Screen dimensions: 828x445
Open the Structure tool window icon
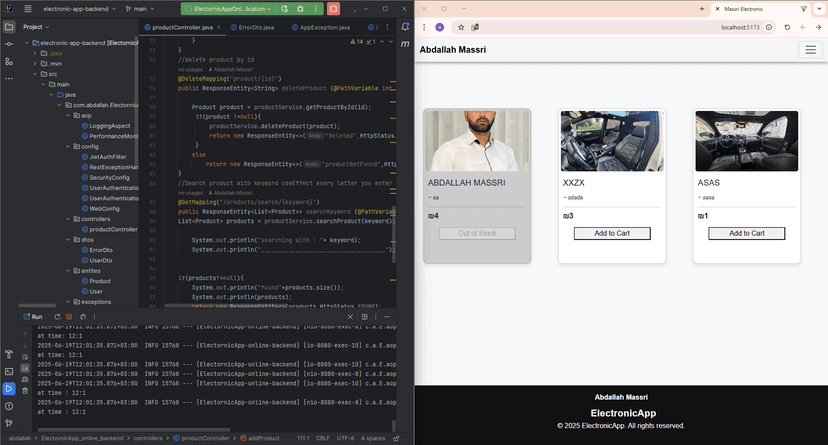pos(9,61)
